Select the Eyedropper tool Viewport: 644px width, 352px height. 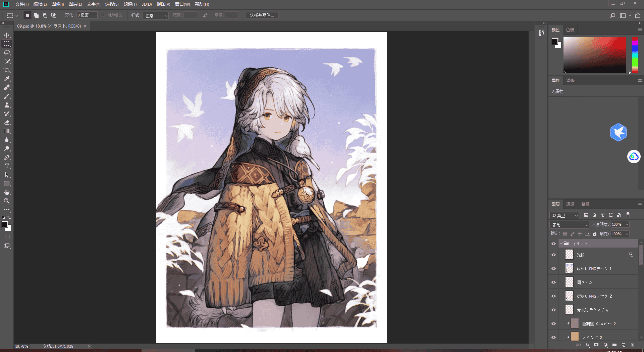[7, 79]
